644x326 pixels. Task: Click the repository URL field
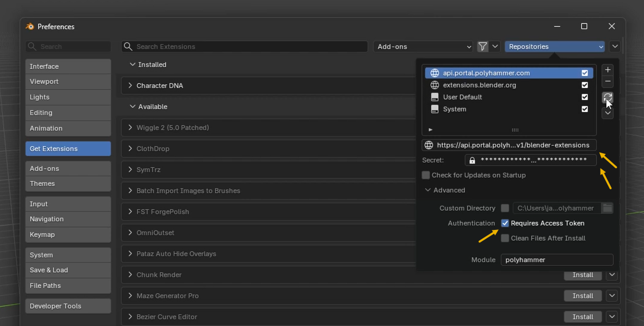coord(509,145)
